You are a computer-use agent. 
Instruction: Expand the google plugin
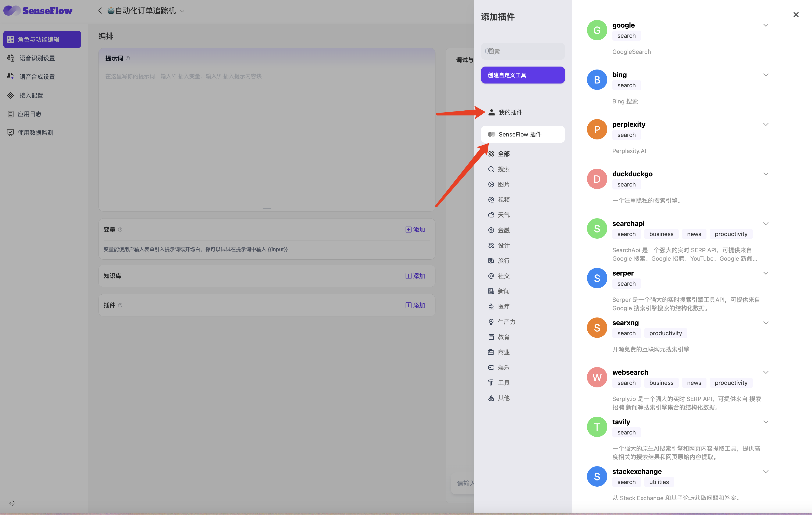[x=766, y=25]
